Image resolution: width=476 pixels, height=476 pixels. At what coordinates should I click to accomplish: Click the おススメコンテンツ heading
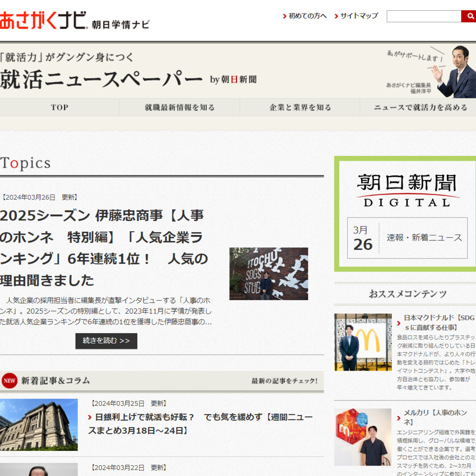click(407, 294)
